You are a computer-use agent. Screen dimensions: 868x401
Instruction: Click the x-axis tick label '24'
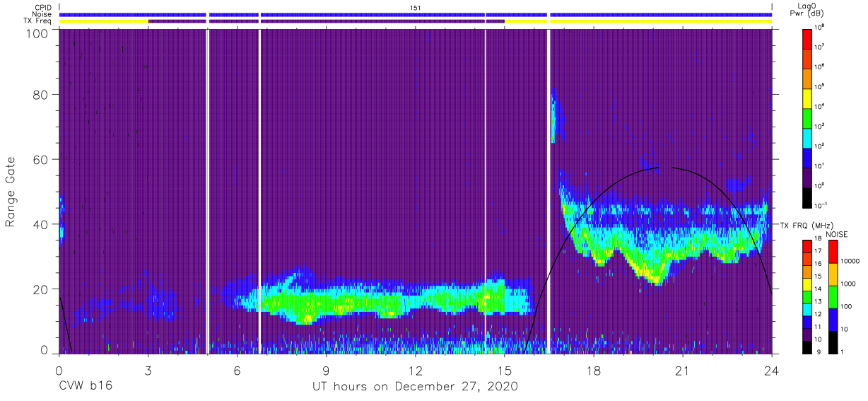coord(772,370)
